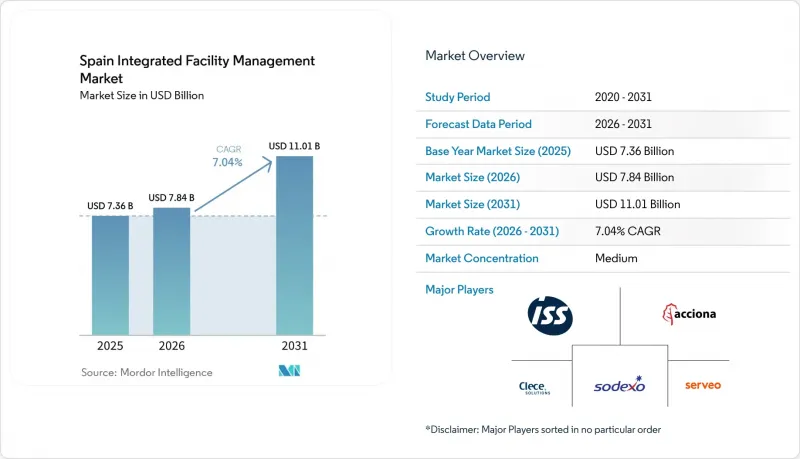Click the Mordor Intelligence logo mark
The width and height of the screenshot is (800, 459).
[x=289, y=371]
